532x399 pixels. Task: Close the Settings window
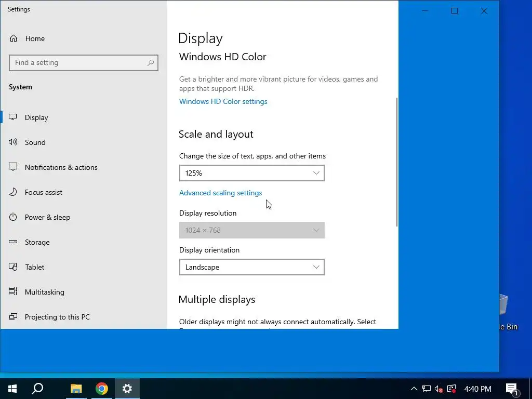click(484, 11)
